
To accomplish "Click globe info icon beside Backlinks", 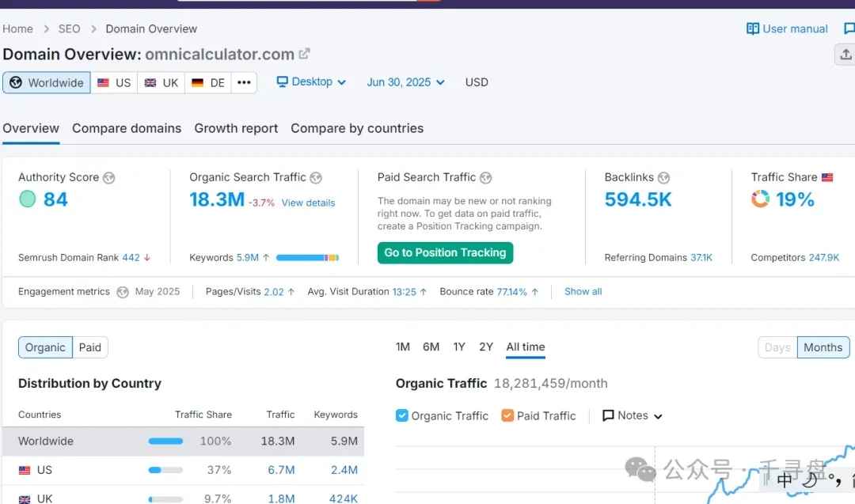I will pyautogui.click(x=663, y=177).
